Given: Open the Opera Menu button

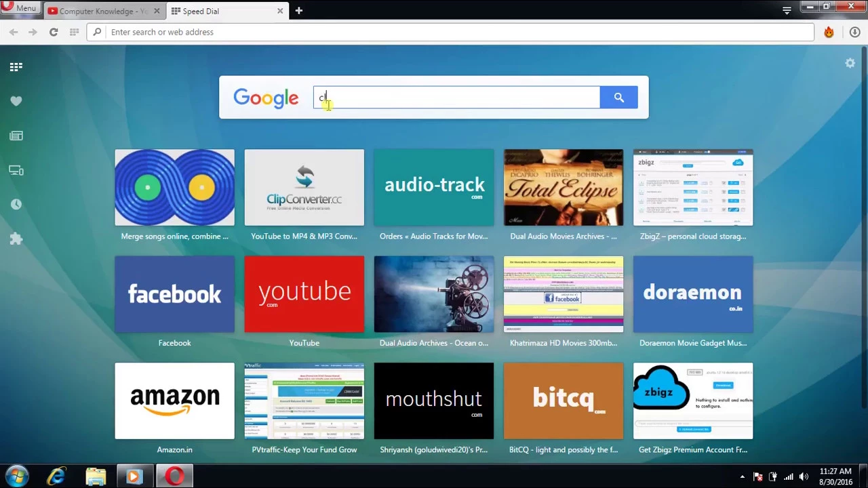Looking at the screenshot, I should pyautogui.click(x=20, y=8).
